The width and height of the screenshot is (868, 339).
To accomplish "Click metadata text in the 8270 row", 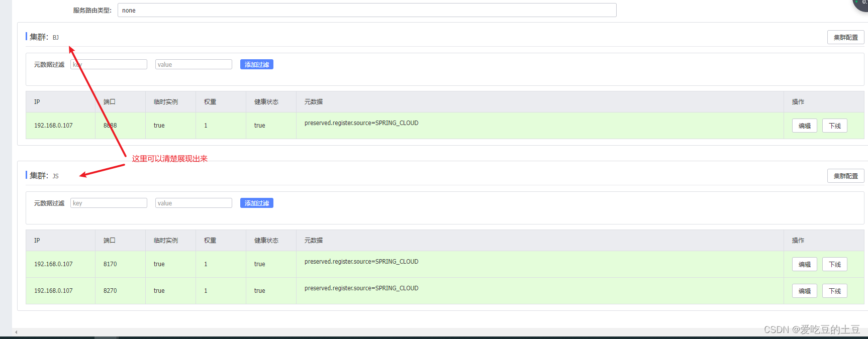I will (361, 288).
